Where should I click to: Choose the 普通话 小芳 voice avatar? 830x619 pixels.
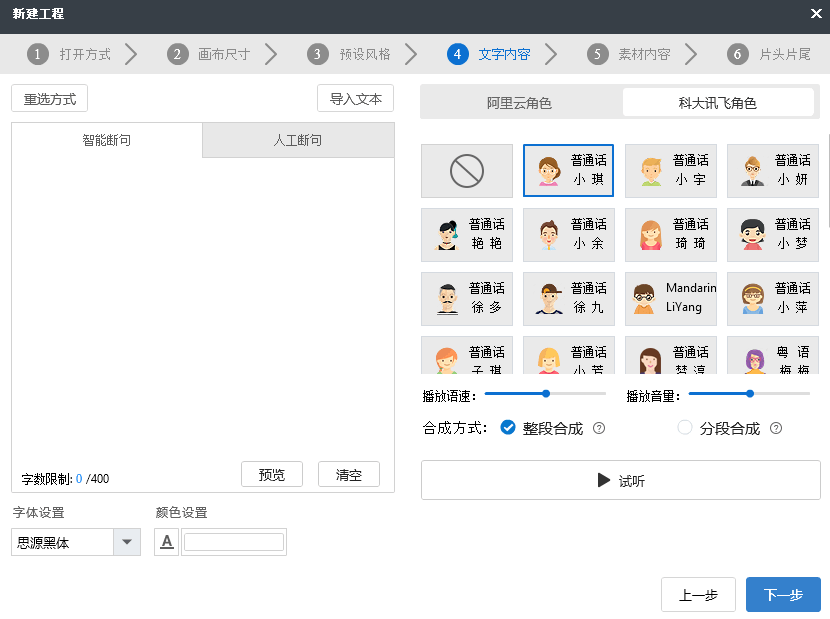(569, 355)
